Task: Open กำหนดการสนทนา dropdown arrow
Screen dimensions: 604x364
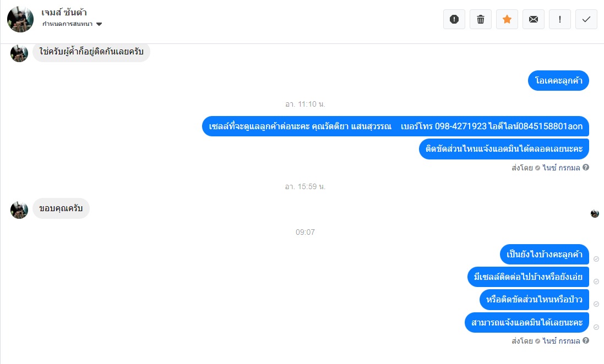Action: point(99,24)
